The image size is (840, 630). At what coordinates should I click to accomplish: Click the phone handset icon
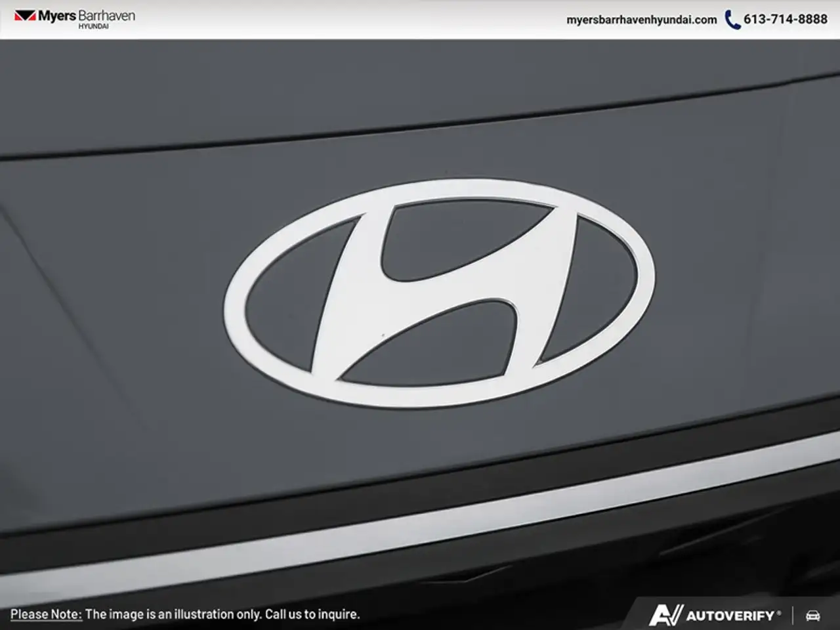(732, 20)
